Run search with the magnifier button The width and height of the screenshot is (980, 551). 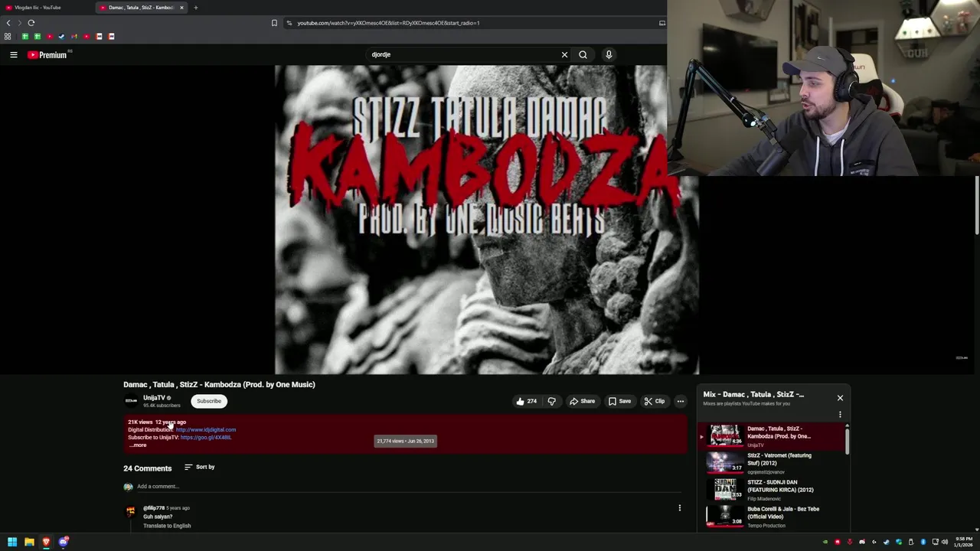583,54
